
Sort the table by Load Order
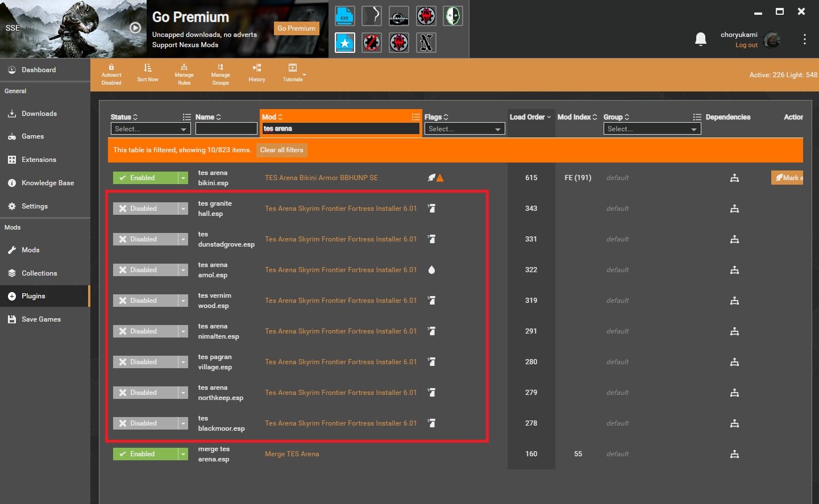click(x=530, y=117)
